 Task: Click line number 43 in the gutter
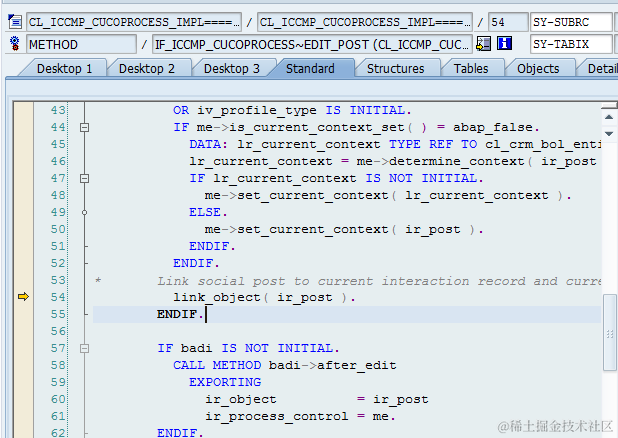(58, 110)
